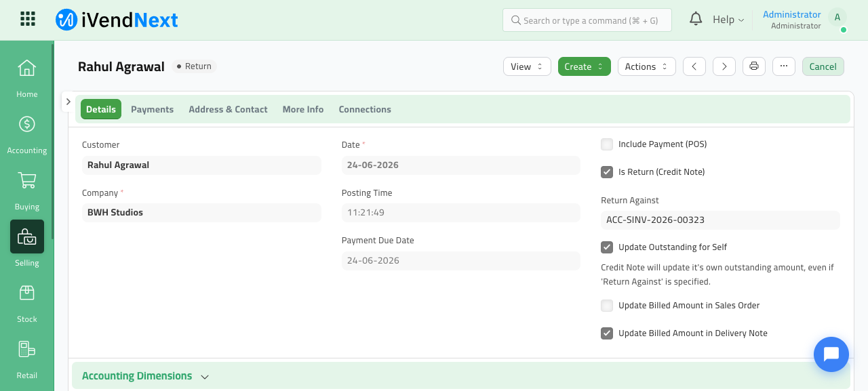The width and height of the screenshot is (868, 391).
Task: Toggle the Update Billed Amount in Sales Order checkbox
Action: click(x=607, y=306)
